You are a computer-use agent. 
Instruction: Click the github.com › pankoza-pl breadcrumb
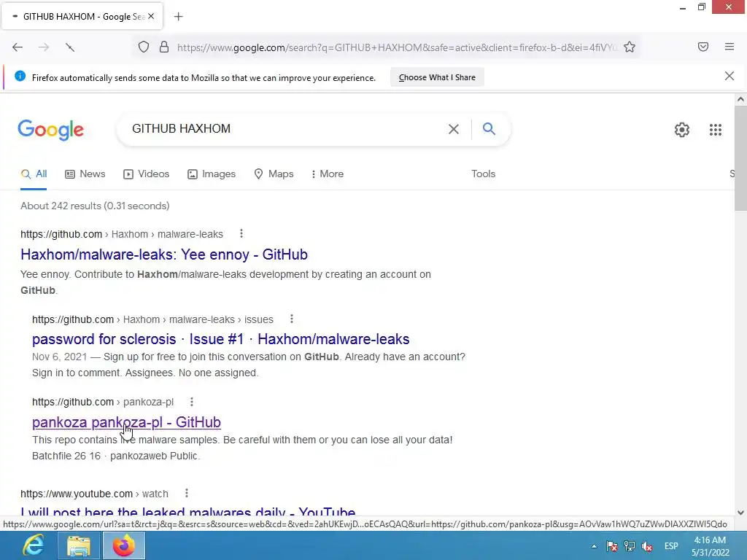103,402
